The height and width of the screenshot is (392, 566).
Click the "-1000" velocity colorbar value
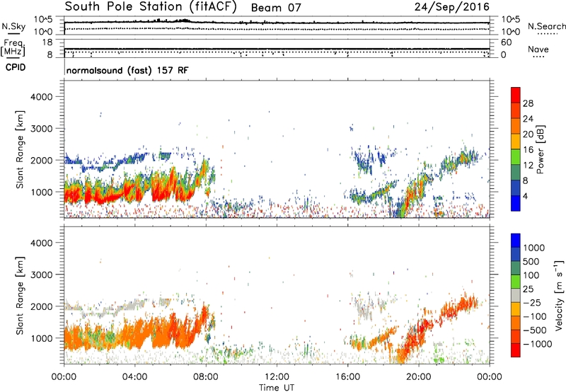[538, 344]
